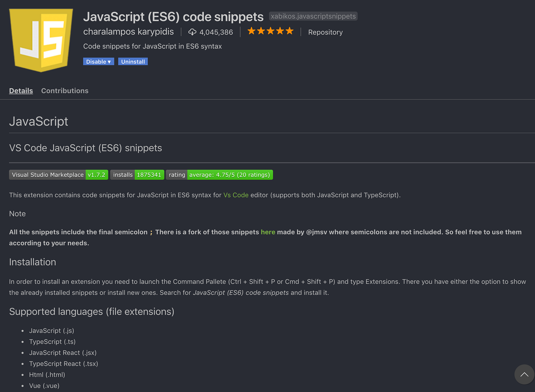The image size is (535, 392).
Task: Follow the Vs Code hyperlink
Action: pos(236,195)
